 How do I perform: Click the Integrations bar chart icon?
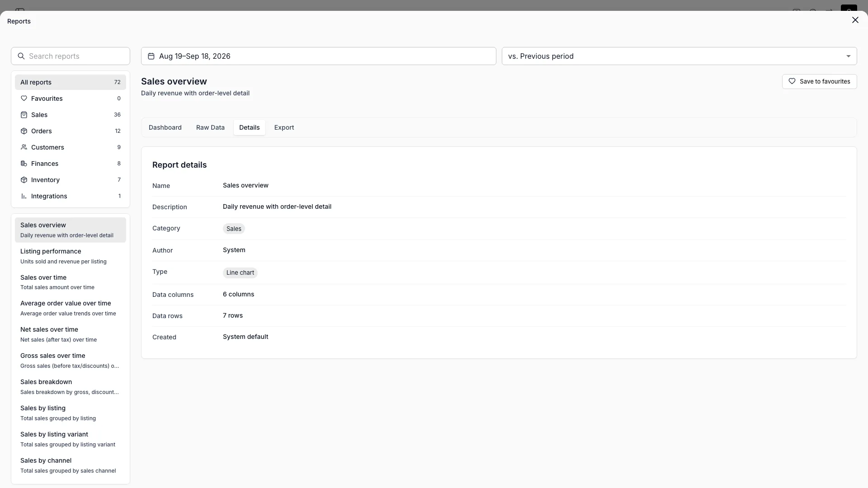pos(24,196)
